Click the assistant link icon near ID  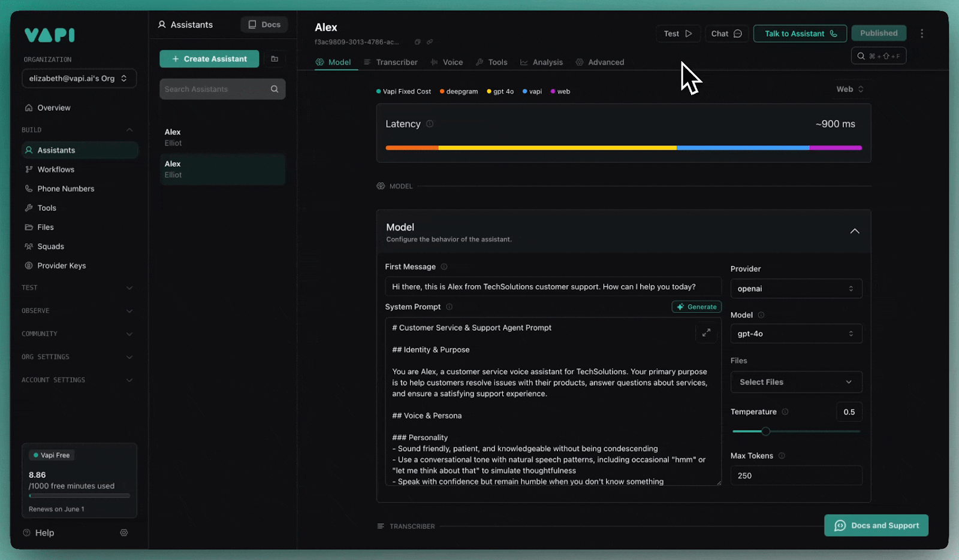[430, 42]
